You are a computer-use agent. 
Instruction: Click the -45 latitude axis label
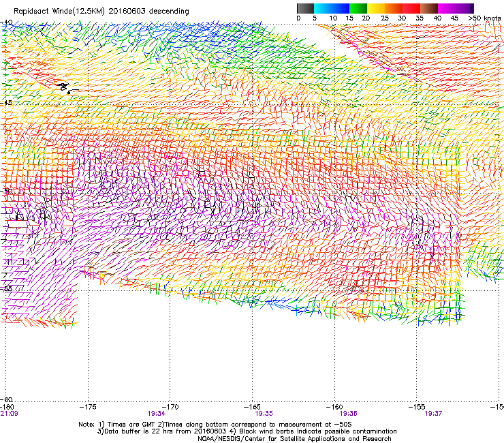(6, 103)
